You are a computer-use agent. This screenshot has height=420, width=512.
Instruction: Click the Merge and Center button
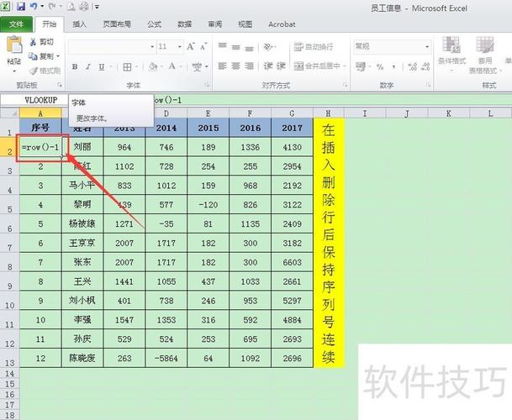pyautogui.click(x=317, y=66)
